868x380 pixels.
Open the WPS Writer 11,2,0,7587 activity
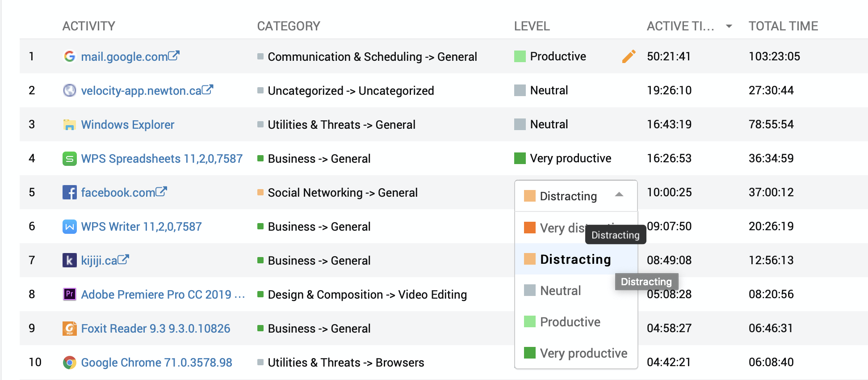141,227
